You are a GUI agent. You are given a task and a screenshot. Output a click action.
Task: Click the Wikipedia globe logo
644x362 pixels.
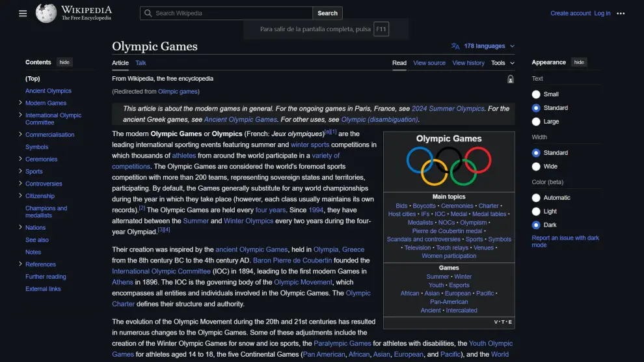pyautogui.click(x=46, y=13)
